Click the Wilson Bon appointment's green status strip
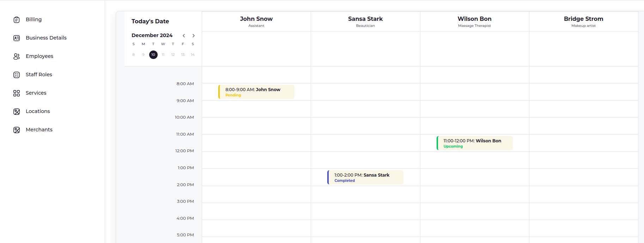The width and height of the screenshot is (644, 243). [x=438, y=143]
